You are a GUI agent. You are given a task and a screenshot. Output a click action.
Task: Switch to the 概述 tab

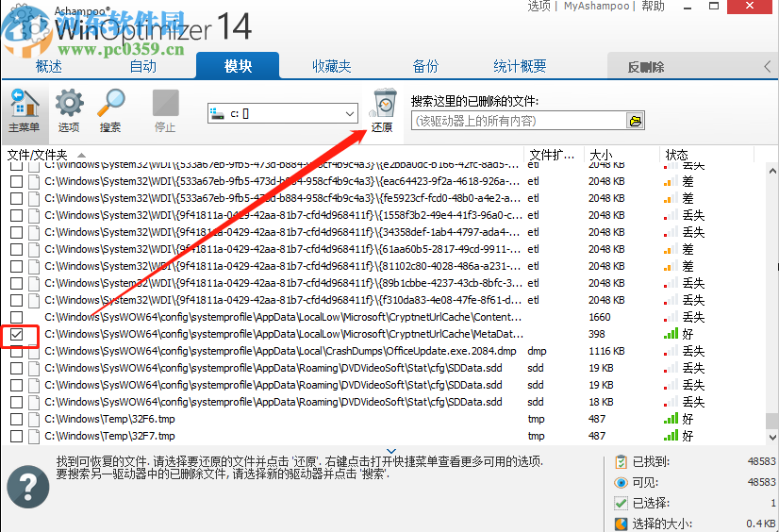tap(49, 66)
